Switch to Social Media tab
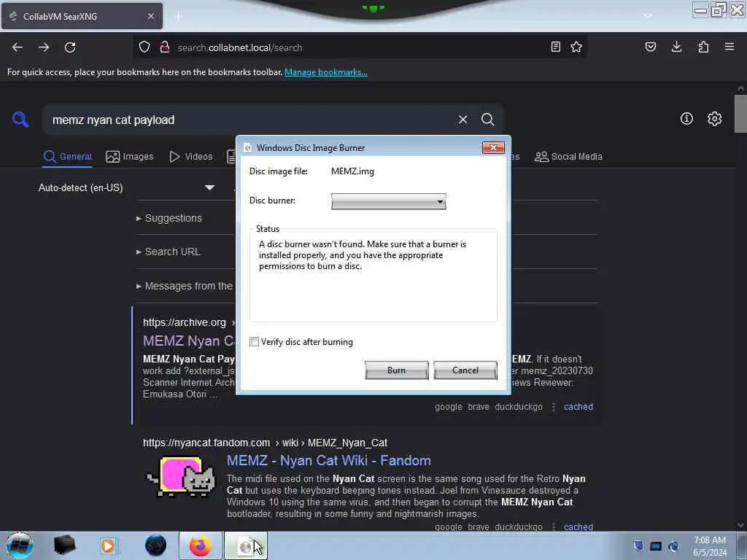The image size is (747, 560). tap(568, 157)
